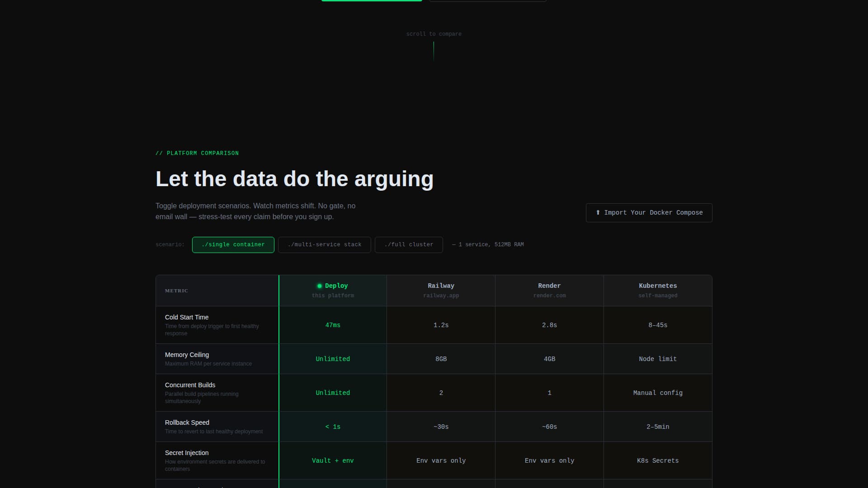This screenshot has height=488, width=868.
Task: Click the 'Let the data do the arguing' heading
Action: 294,179
